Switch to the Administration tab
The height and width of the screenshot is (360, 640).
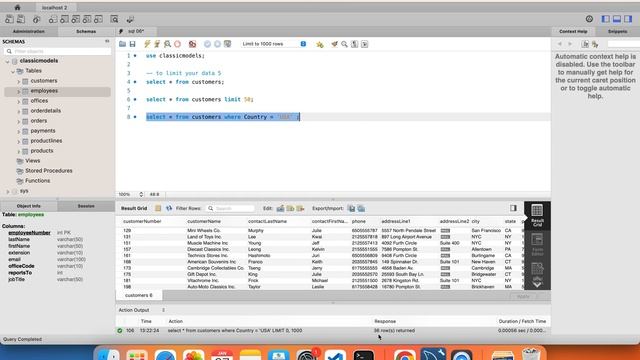[29, 31]
